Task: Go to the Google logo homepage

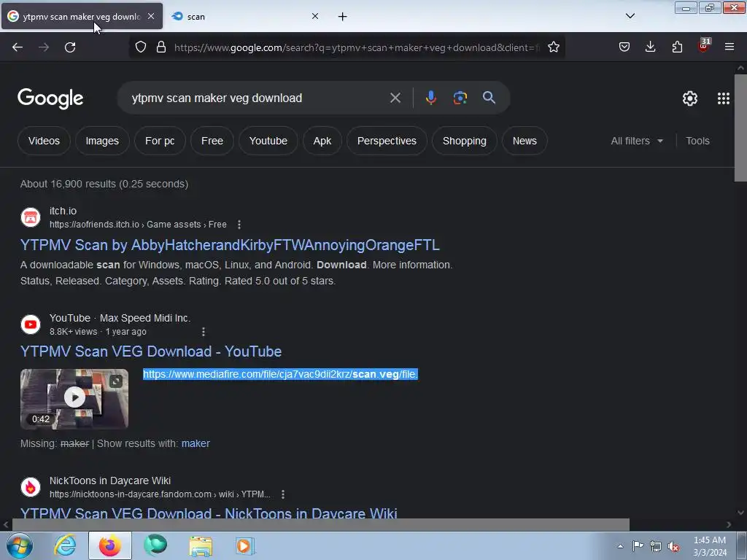Action: point(50,99)
